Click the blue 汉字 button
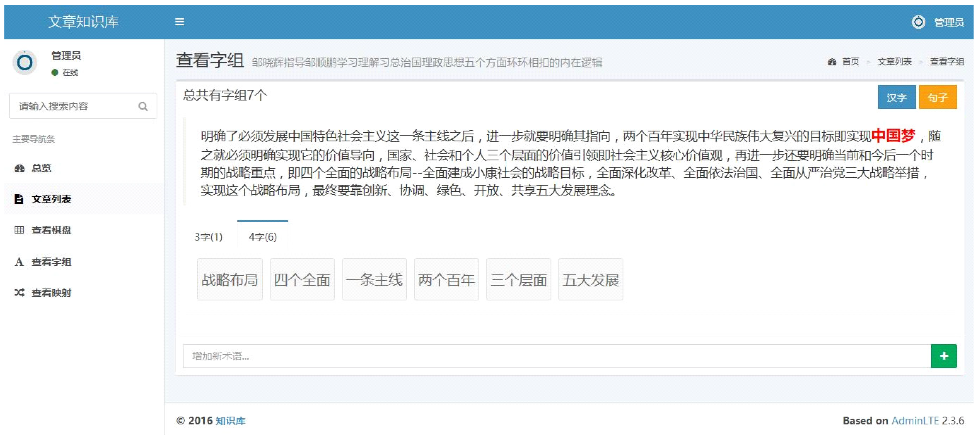Screen dimensions: 980x442 896,98
